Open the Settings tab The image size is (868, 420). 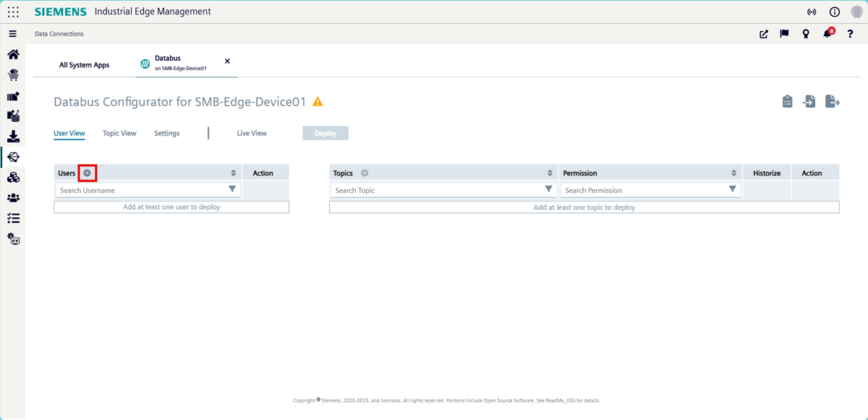pyautogui.click(x=166, y=133)
